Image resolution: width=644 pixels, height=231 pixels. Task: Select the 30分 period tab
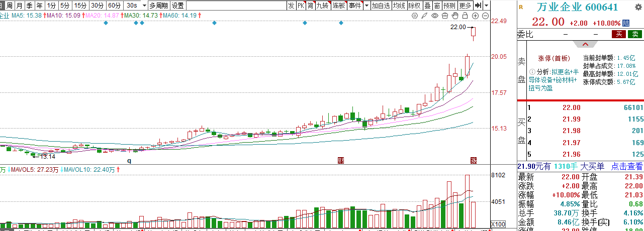tap(98, 6)
